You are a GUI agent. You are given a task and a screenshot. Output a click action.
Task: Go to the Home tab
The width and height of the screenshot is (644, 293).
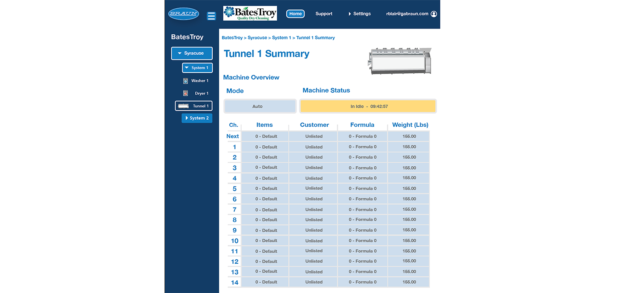[x=295, y=14]
